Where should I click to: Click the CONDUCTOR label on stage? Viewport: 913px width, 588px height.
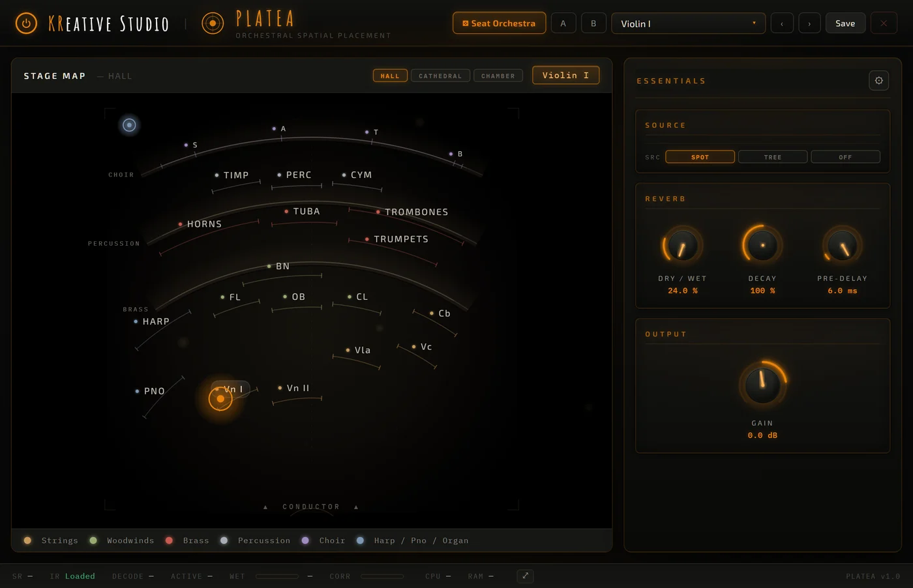click(x=311, y=507)
